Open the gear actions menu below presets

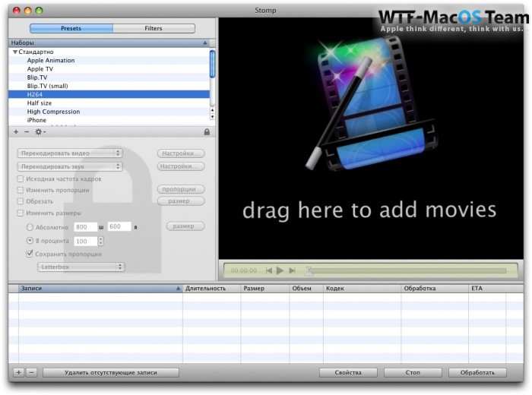40,131
